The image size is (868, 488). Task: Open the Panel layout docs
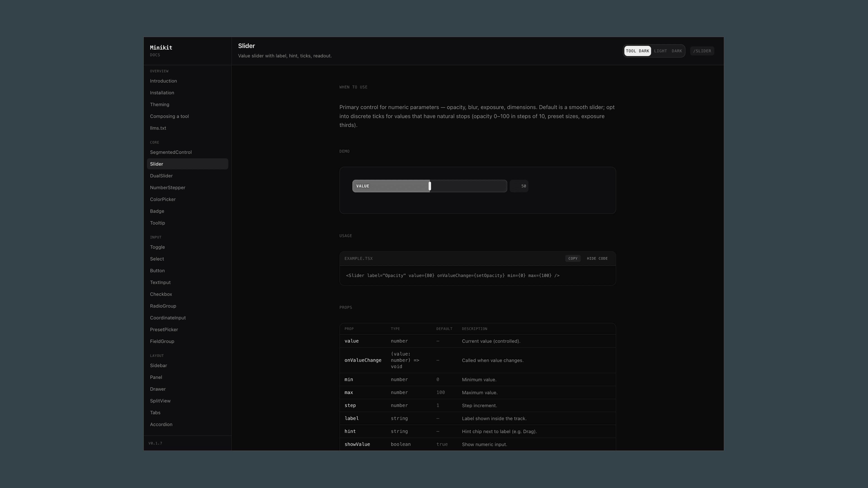point(187,377)
